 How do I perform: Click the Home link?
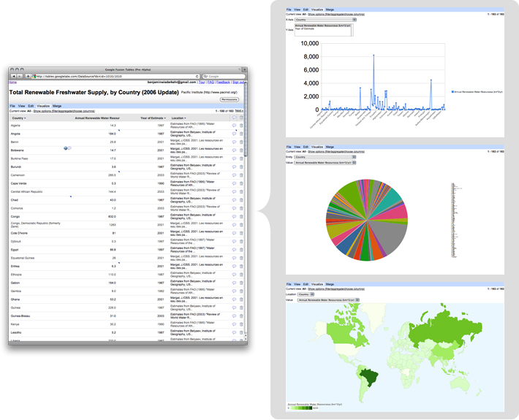click(12, 82)
